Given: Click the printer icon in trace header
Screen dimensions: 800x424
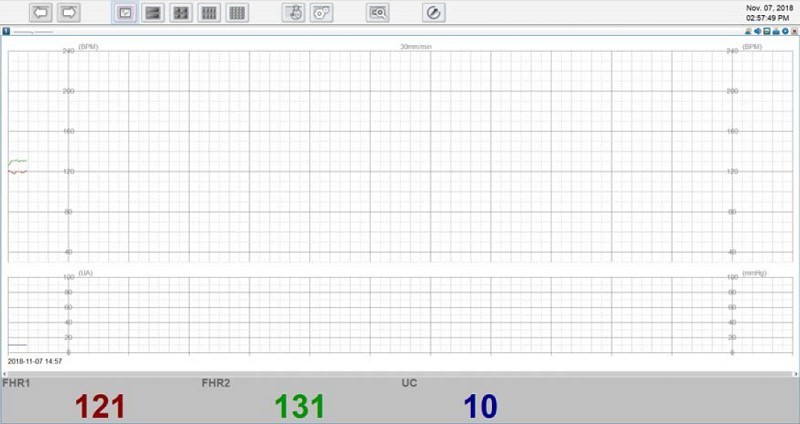Looking at the screenshot, I should 776,32.
